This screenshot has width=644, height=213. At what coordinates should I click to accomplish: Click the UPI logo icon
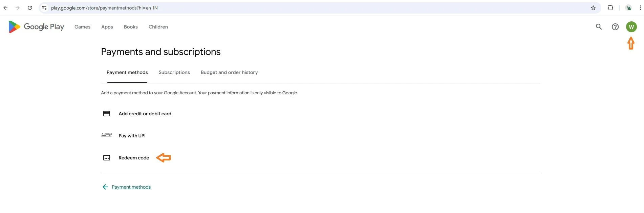[x=107, y=135]
